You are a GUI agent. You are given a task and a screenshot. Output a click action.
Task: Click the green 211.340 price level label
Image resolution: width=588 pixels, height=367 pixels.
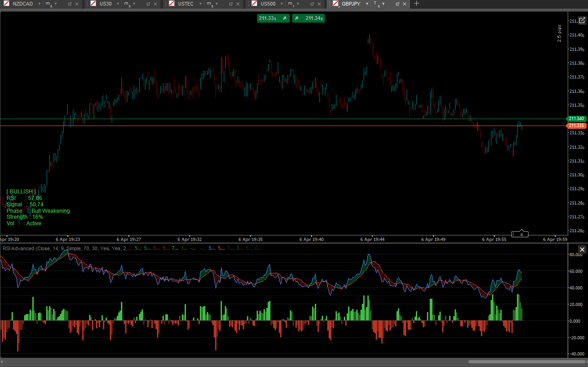coord(576,119)
